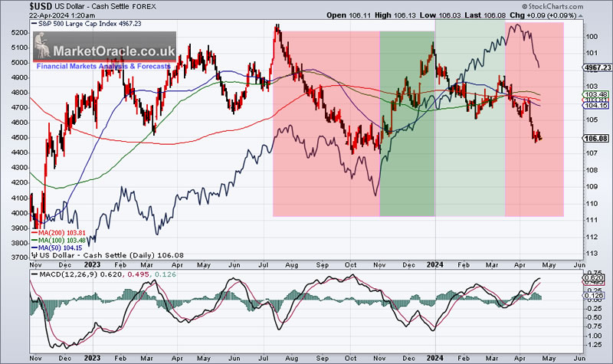
Task: Click the Chg +0.09 (+0.09%) value
Action: point(543,15)
